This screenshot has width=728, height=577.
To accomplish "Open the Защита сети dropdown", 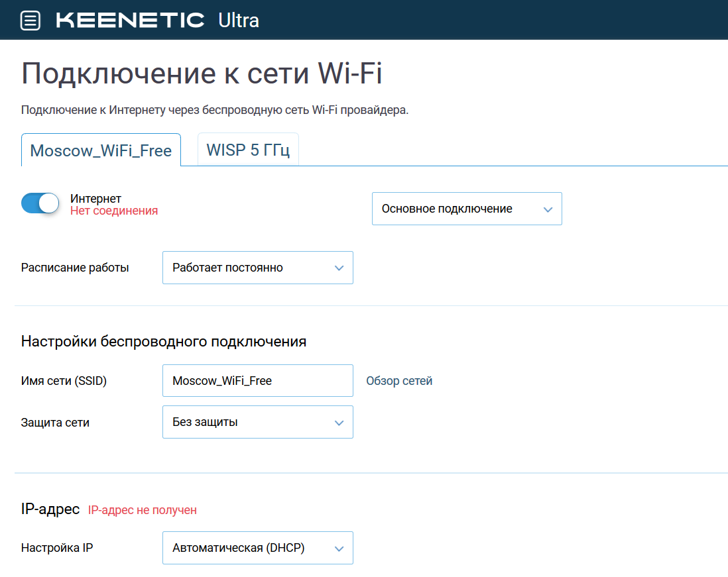I will pyautogui.click(x=258, y=422).
